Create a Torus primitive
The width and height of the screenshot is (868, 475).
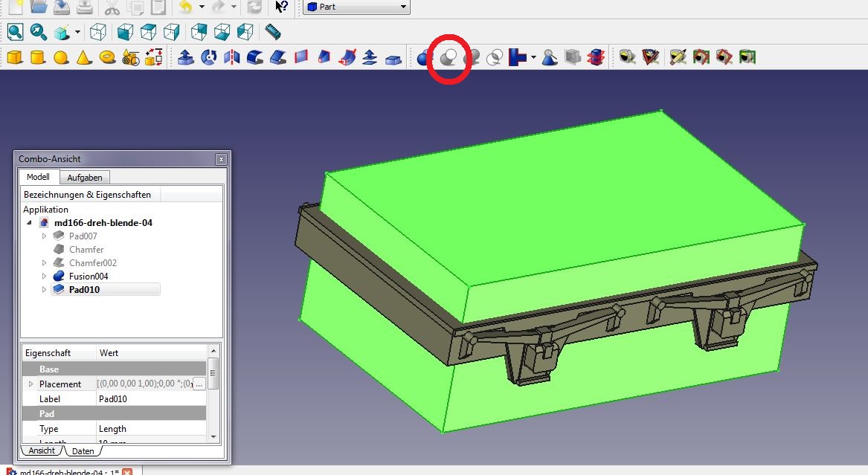(x=107, y=57)
